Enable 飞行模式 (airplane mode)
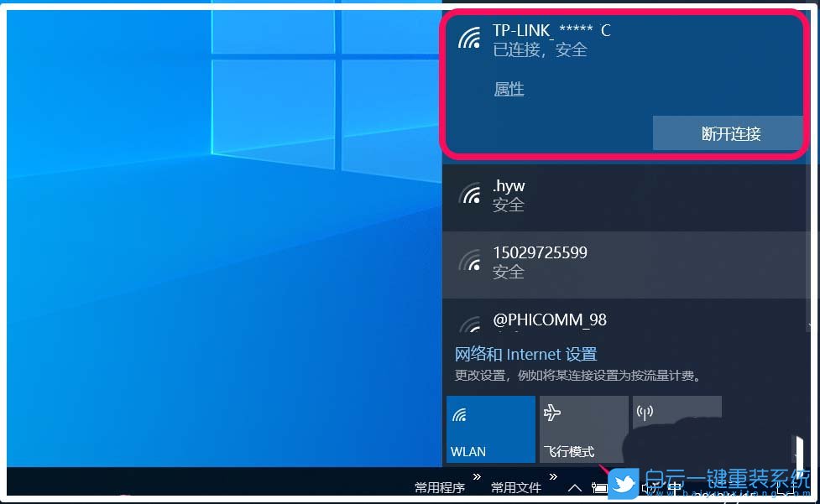Viewport: 820px width, 504px height. tap(584, 429)
